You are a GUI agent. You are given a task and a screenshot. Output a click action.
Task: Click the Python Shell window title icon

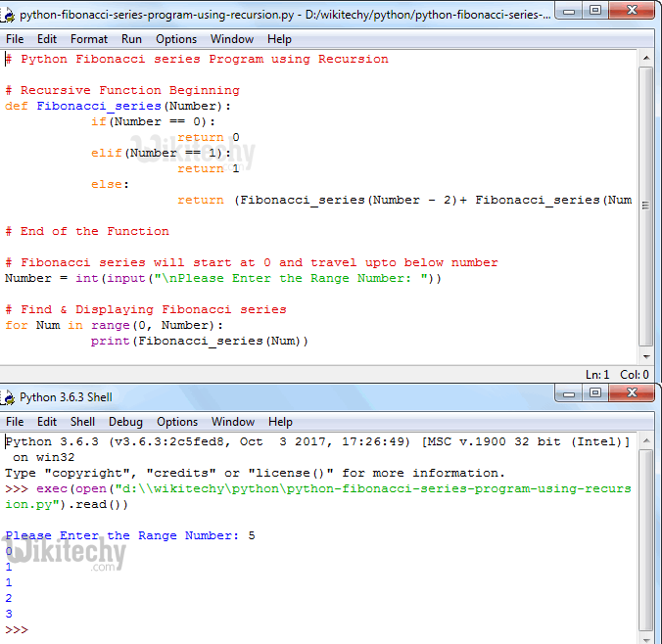10,397
